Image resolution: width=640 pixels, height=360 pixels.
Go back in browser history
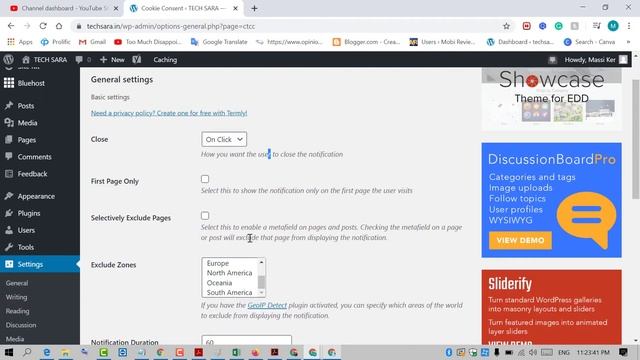(11, 26)
